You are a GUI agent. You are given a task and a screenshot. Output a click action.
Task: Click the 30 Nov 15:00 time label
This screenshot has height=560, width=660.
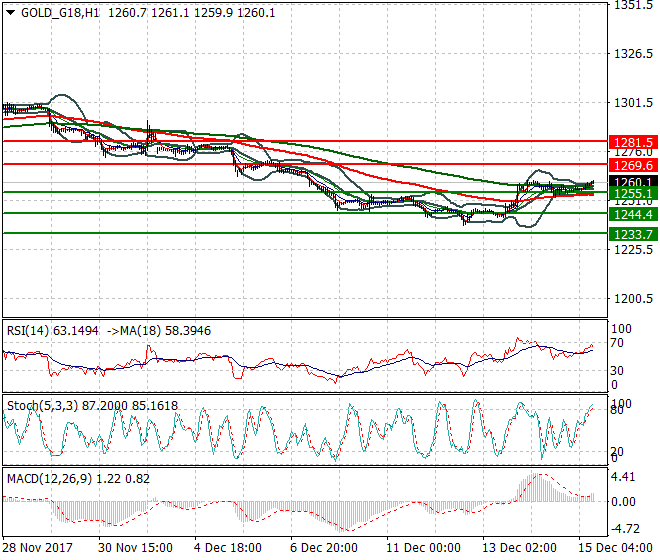pos(136,548)
